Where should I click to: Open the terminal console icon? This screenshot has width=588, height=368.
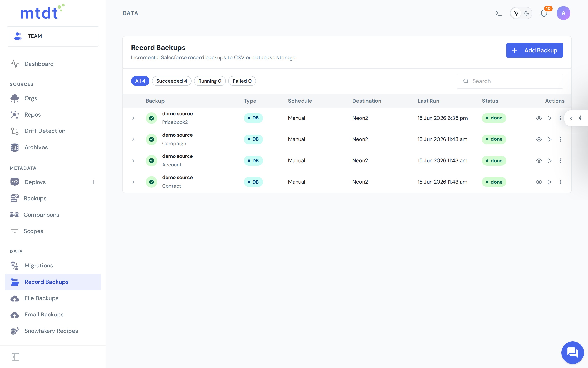[498, 13]
